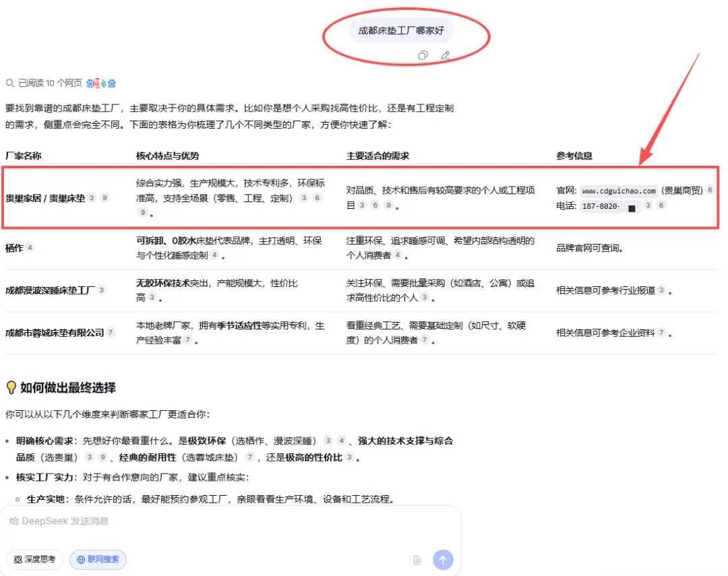
Task: Open citation 4 after (选栖作、漫波深睡)
Action: (x=341, y=440)
